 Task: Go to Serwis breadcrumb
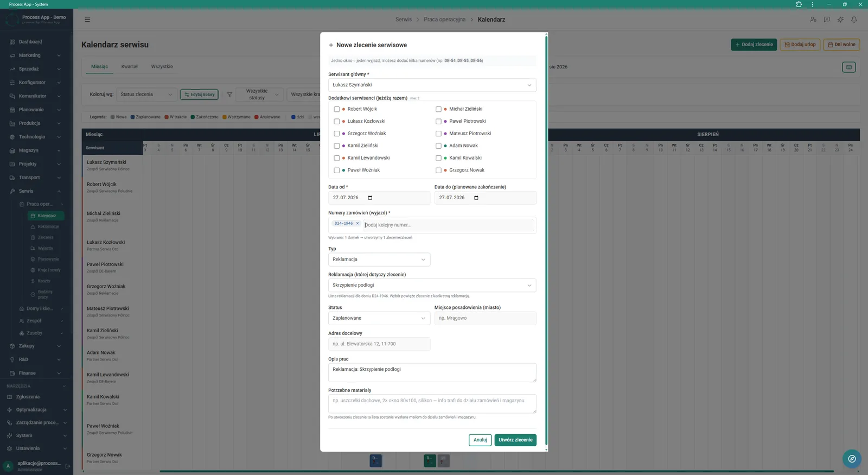click(x=403, y=20)
